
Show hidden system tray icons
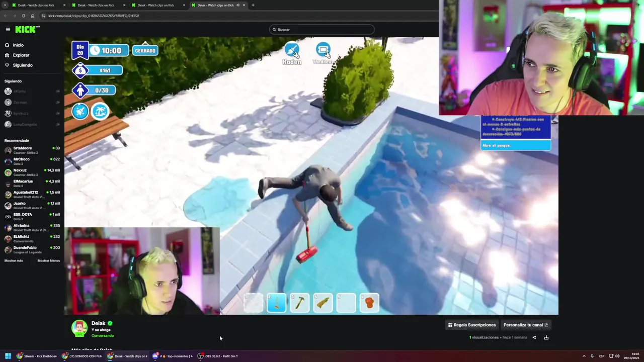[x=584, y=356]
